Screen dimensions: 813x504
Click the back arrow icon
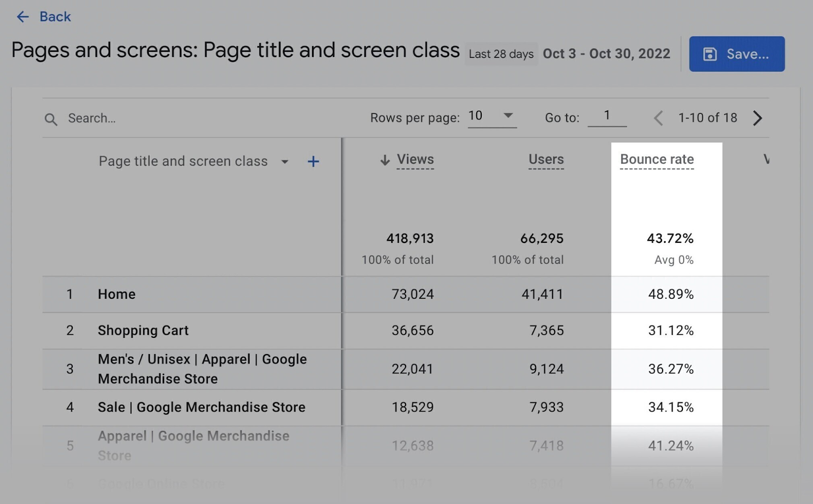click(22, 17)
